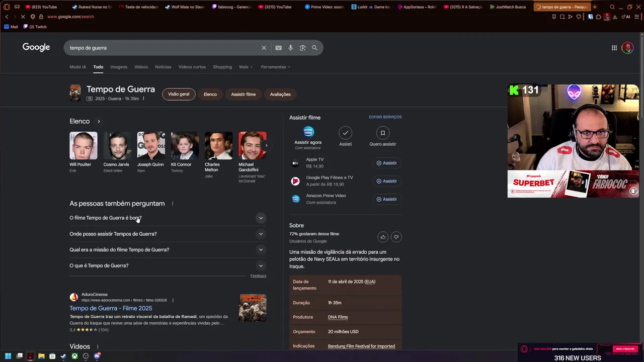Open the 'Mais' search filter dropdown
The width and height of the screenshot is (644, 362).
(x=246, y=67)
